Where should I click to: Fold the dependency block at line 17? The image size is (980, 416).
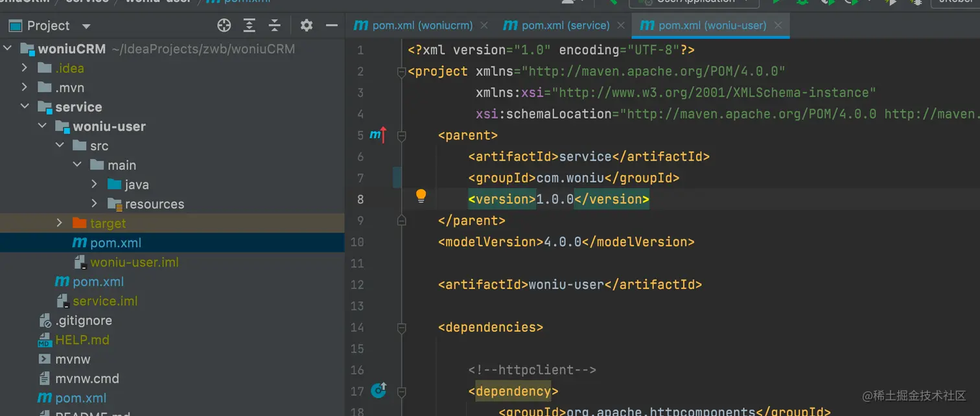(x=401, y=391)
